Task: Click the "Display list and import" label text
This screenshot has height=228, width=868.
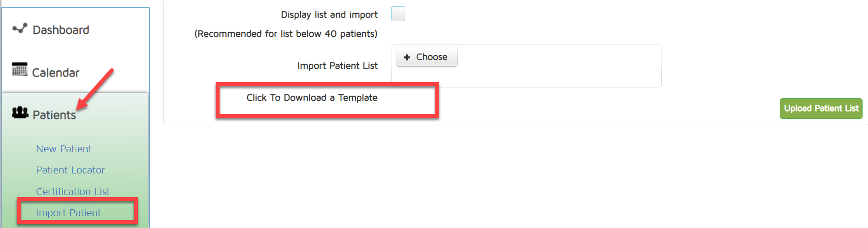Action: tap(329, 15)
